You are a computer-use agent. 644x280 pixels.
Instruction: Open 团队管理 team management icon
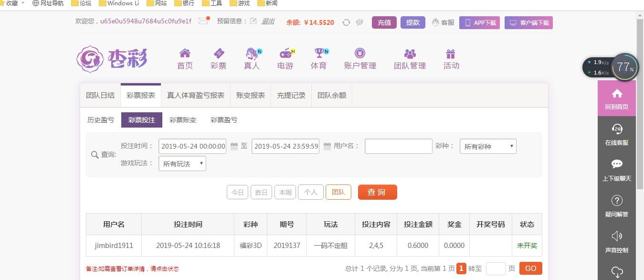click(409, 54)
